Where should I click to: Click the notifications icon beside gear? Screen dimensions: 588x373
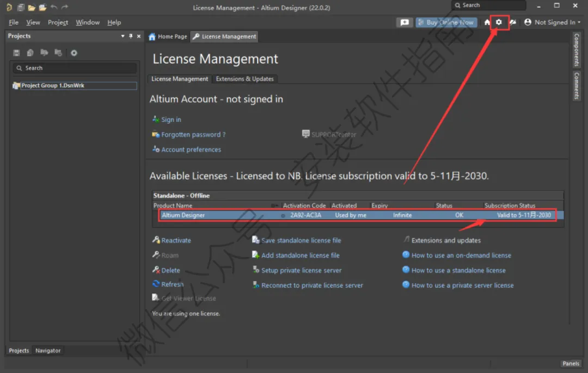point(513,22)
